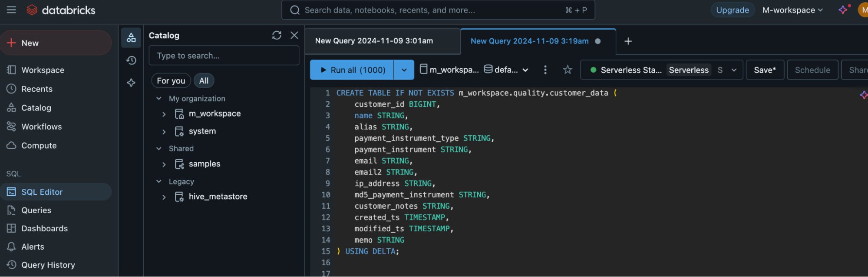The width and height of the screenshot is (868, 277).
Task: Select the samples tree item
Action: click(x=205, y=164)
